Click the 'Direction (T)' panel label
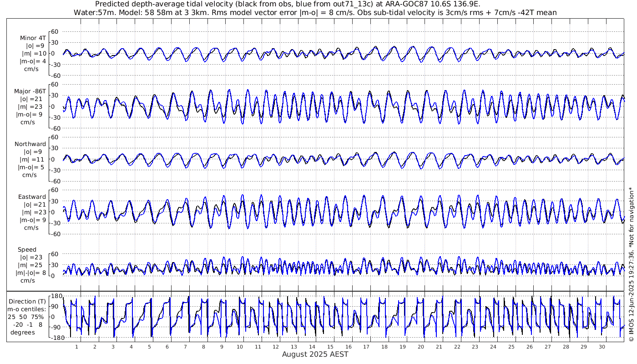This screenshot has height=364, width=637. pos(28,301)
